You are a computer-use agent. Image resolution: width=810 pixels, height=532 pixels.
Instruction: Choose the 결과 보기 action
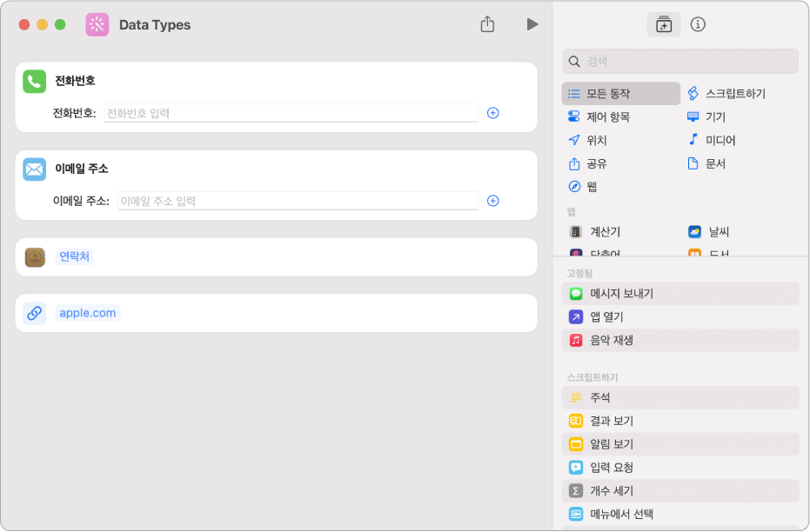(680, 421)
